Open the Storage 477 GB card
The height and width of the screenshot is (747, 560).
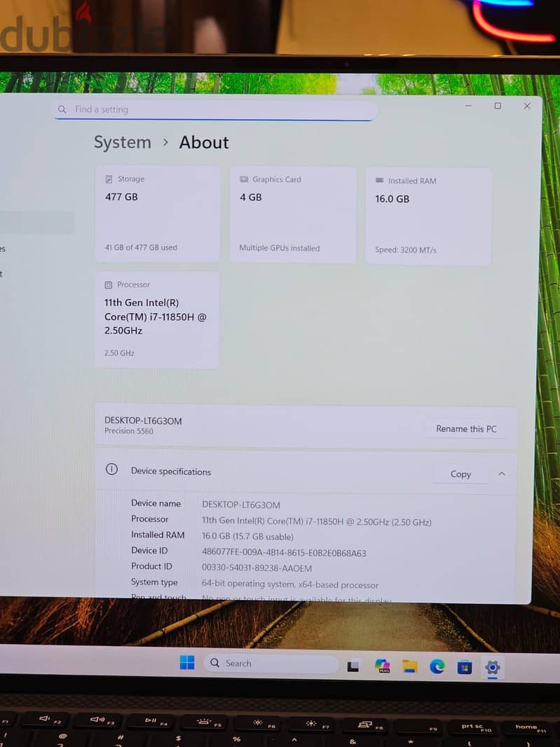tap(157, 214)
